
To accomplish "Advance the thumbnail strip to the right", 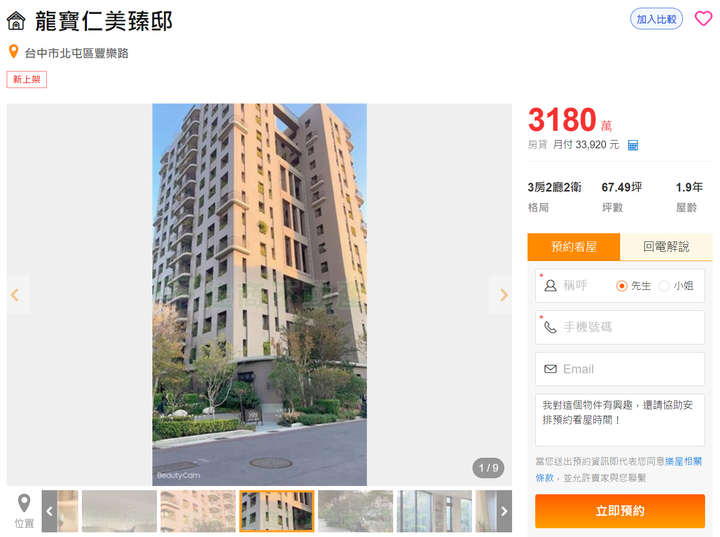I will click(504, 511).
